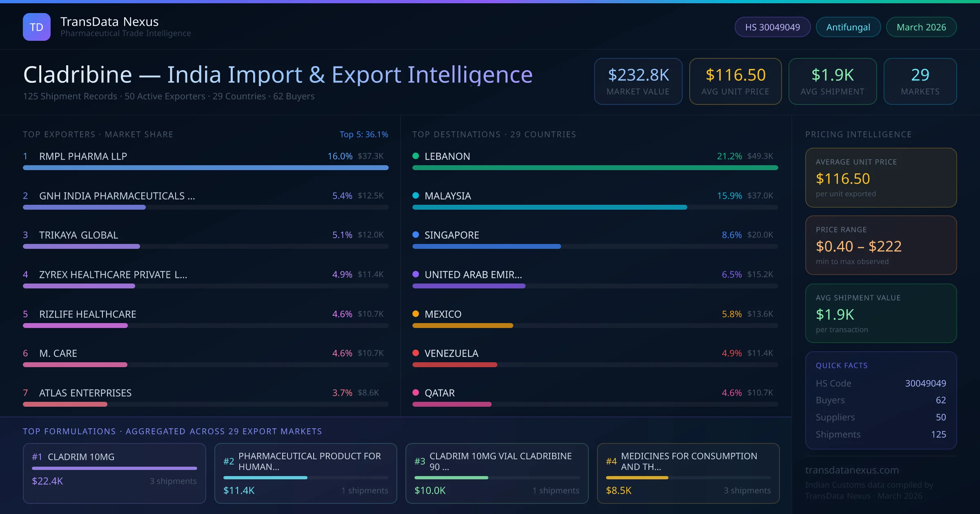Select the #1 CLADRIM 10MG formulation card

coord(114,473)
